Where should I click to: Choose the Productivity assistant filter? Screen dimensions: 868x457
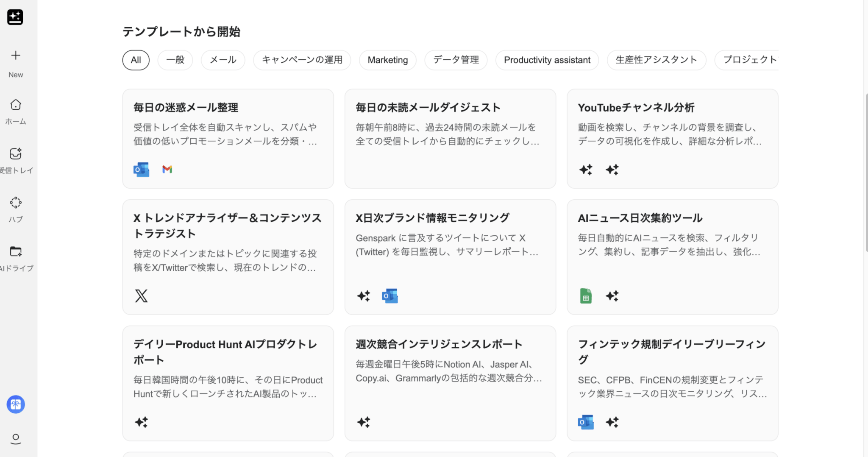click(547, 60)
